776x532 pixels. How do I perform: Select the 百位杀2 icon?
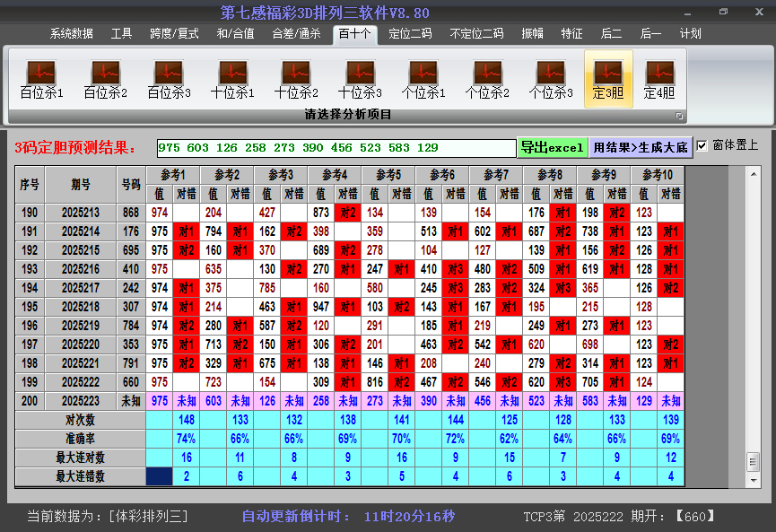pyautogui.click(x=105, y=79)
